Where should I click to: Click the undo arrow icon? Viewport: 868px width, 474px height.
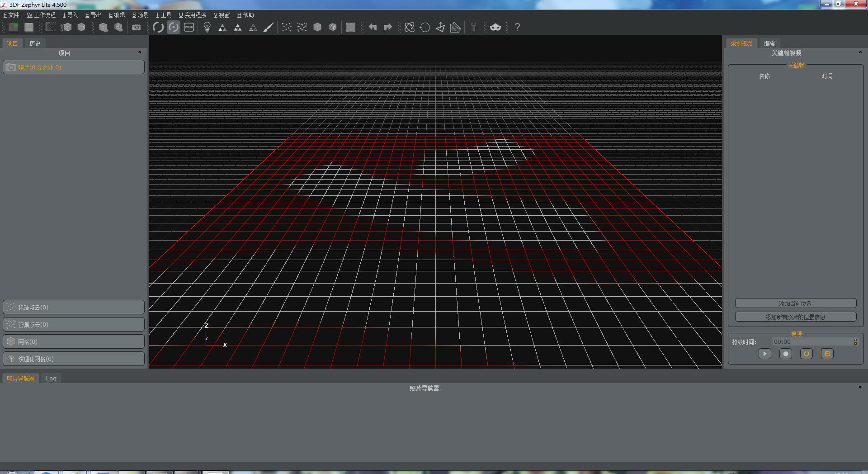(x=373, y=27)
